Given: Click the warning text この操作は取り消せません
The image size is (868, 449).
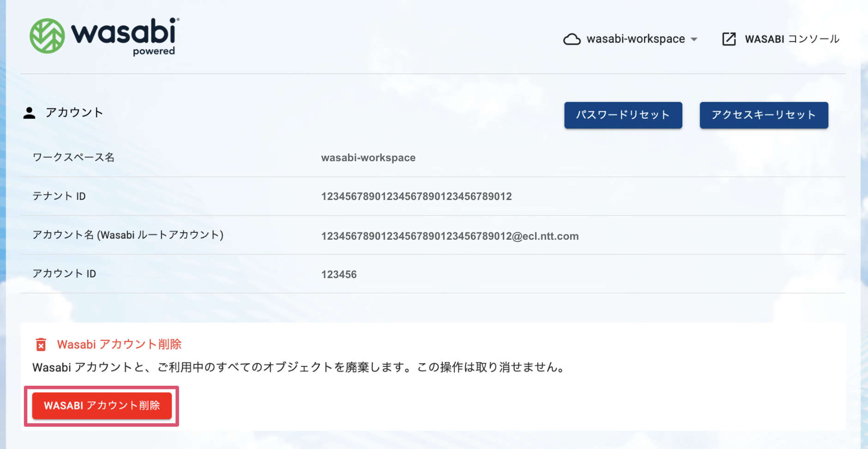Looking at the screenshot, I should point(491,368).
